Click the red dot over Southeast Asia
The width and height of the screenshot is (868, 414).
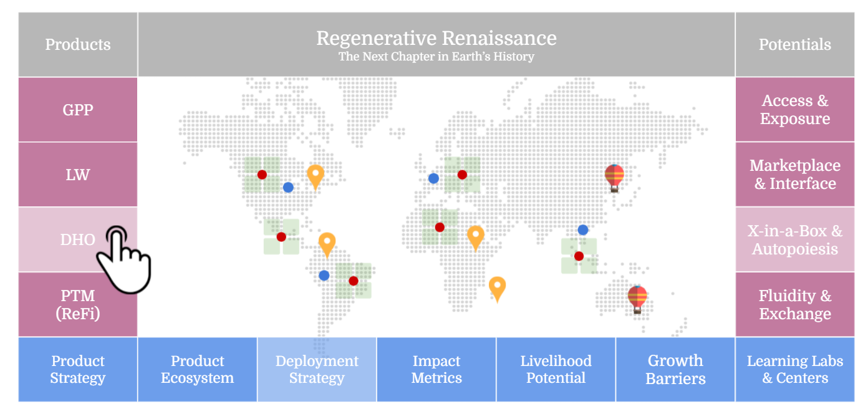[x=579, y=256]
